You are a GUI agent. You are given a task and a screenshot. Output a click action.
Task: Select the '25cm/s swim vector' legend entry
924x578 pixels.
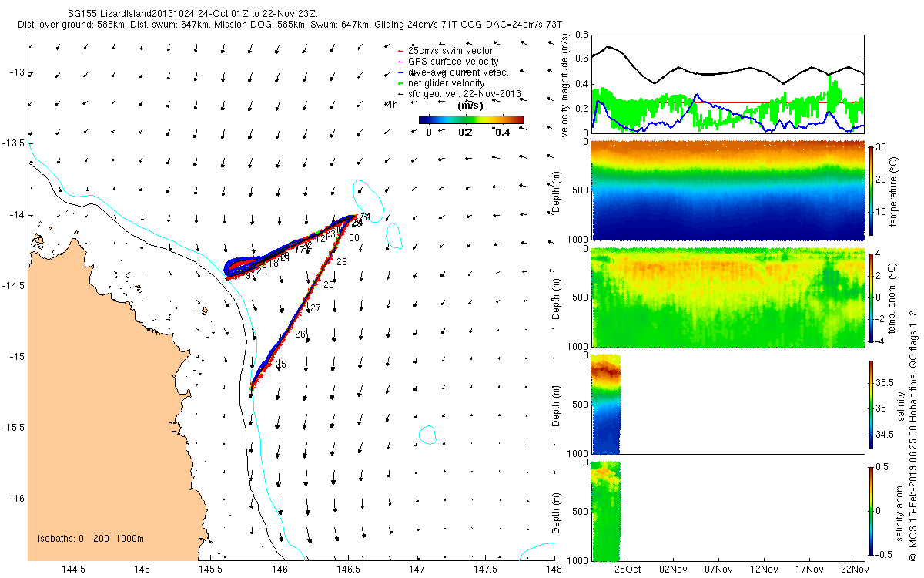tap(450, 50)
